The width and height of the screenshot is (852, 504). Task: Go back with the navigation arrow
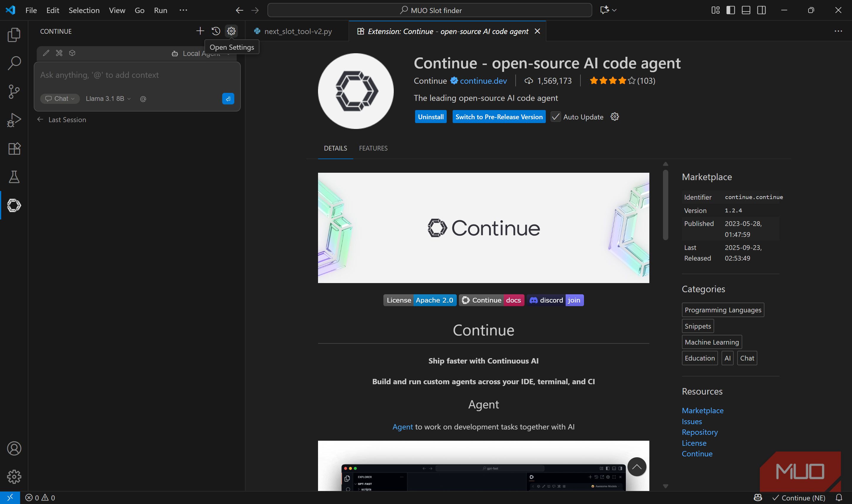239,10
